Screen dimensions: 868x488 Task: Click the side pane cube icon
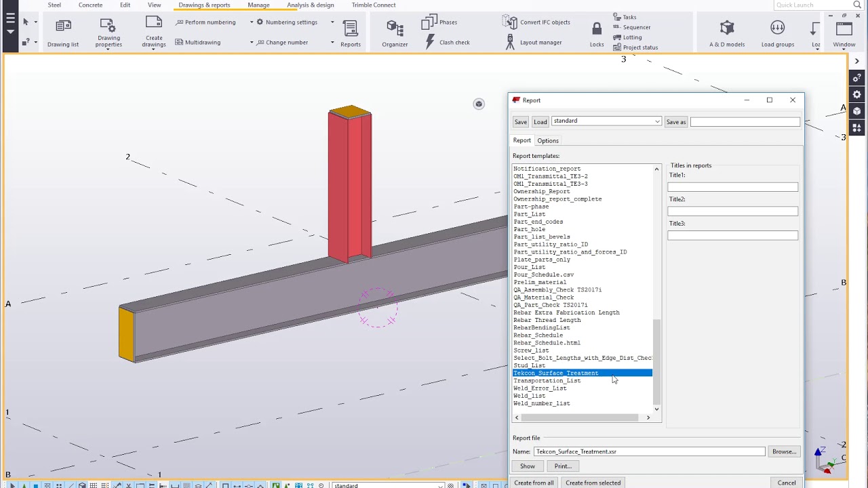click(x=857, y=111)
